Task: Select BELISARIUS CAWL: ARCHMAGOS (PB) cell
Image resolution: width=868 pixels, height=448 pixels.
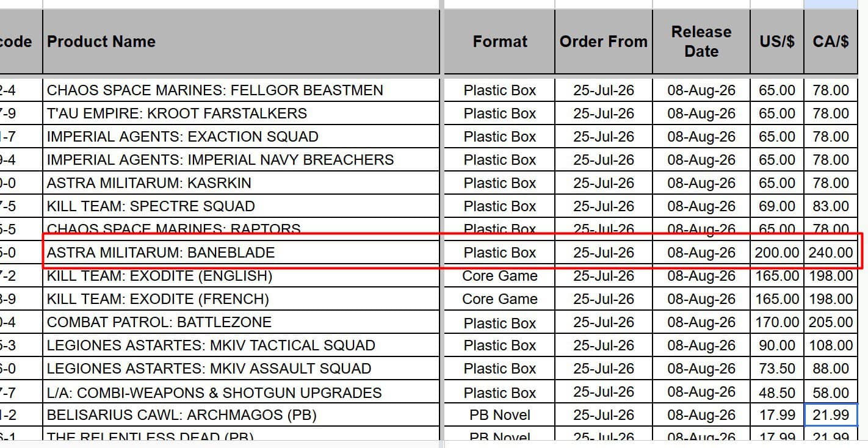Action: pos(241,415)
